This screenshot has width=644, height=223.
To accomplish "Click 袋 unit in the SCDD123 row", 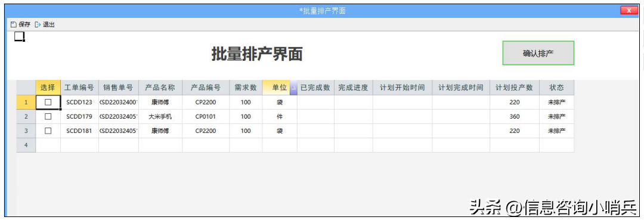I will coord(280,103).
